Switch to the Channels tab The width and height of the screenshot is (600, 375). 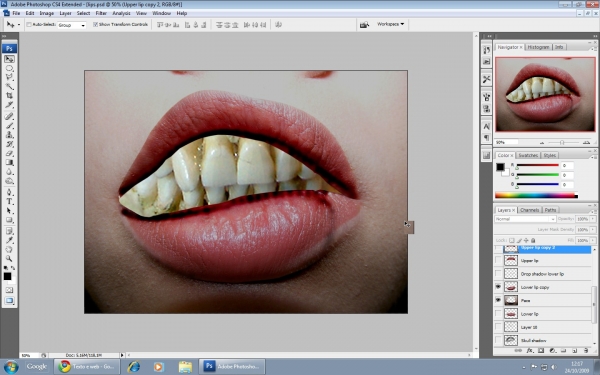coord(530,210)
